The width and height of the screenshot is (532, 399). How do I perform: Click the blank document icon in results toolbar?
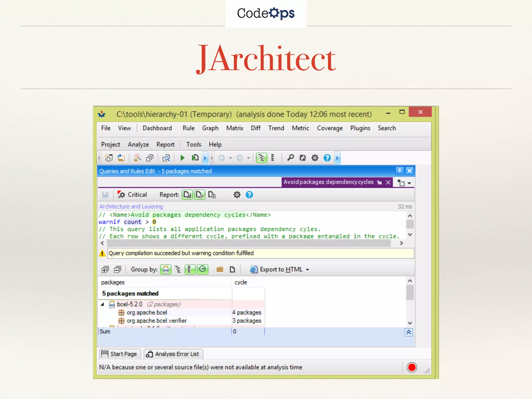pyautogui.click(x=232, y=269)
